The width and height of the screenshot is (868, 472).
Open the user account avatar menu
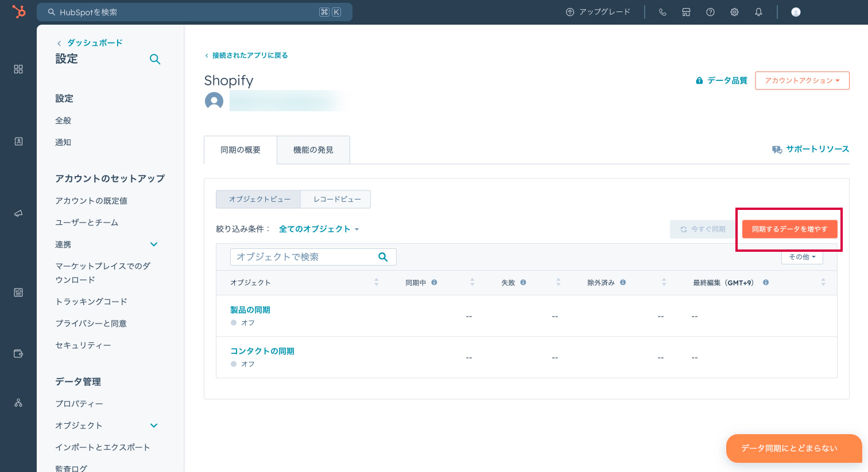[x=796, y=12]
